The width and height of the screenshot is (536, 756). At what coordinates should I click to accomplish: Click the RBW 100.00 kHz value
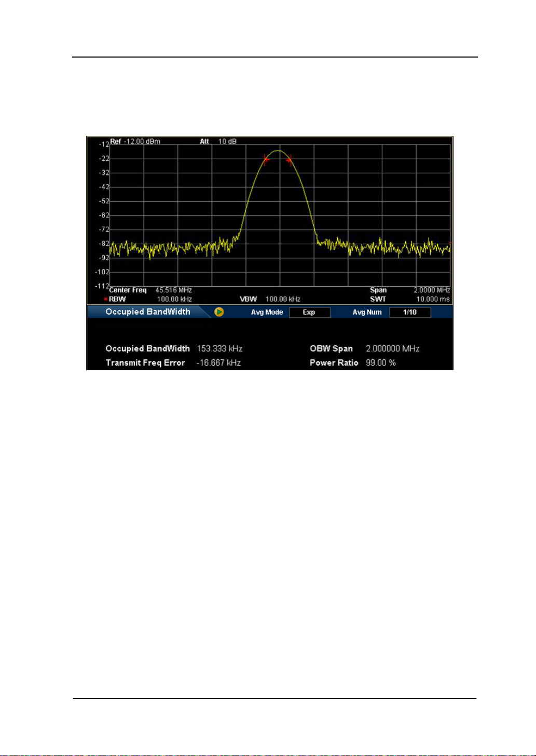click(x=174, y=299)
